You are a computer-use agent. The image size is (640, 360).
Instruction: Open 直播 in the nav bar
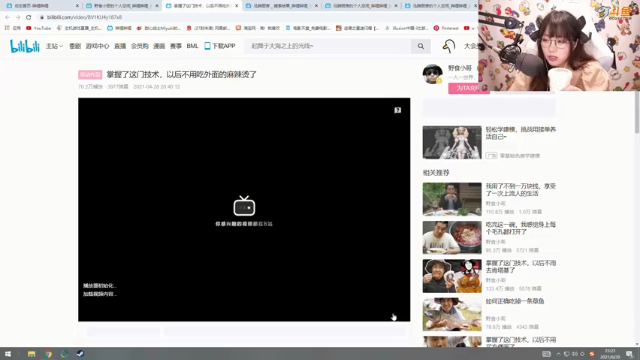pyautogui.click(x=120, y=46)
